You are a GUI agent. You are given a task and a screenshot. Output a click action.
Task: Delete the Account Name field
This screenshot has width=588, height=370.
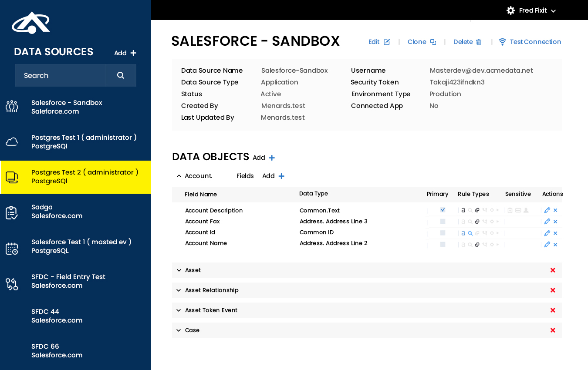coord(555,245)
